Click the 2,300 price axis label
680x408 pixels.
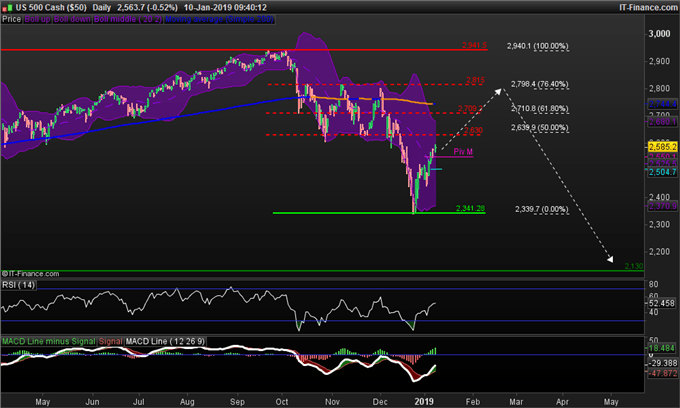[x=659, y=225]
